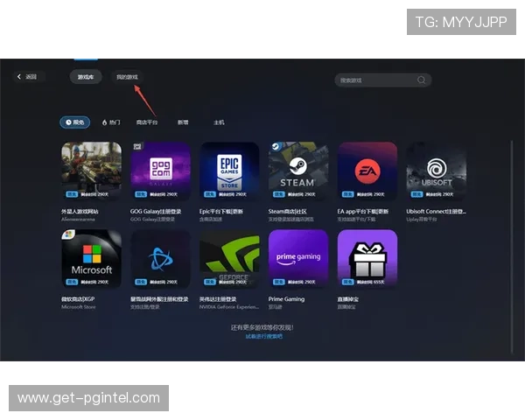Open the gog.com Galaxy logo tile
Image resolution: width=525 pixels, height=420 pixels.
pos(161,171)
